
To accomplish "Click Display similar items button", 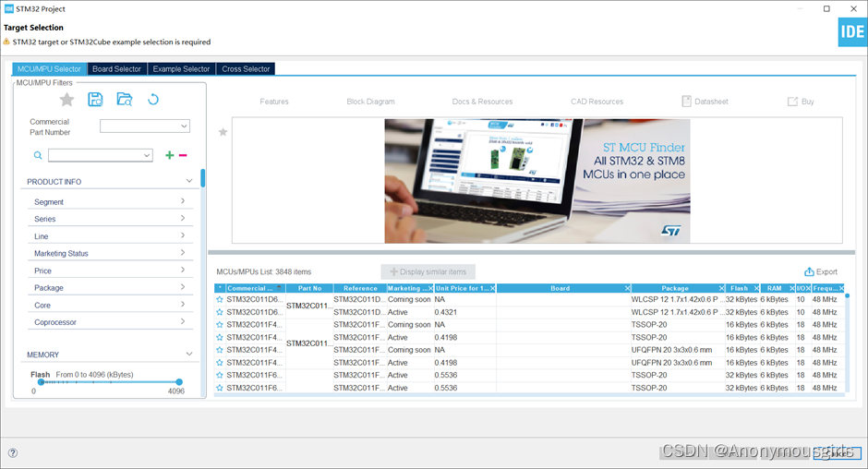I will click(x=428, y=271).
